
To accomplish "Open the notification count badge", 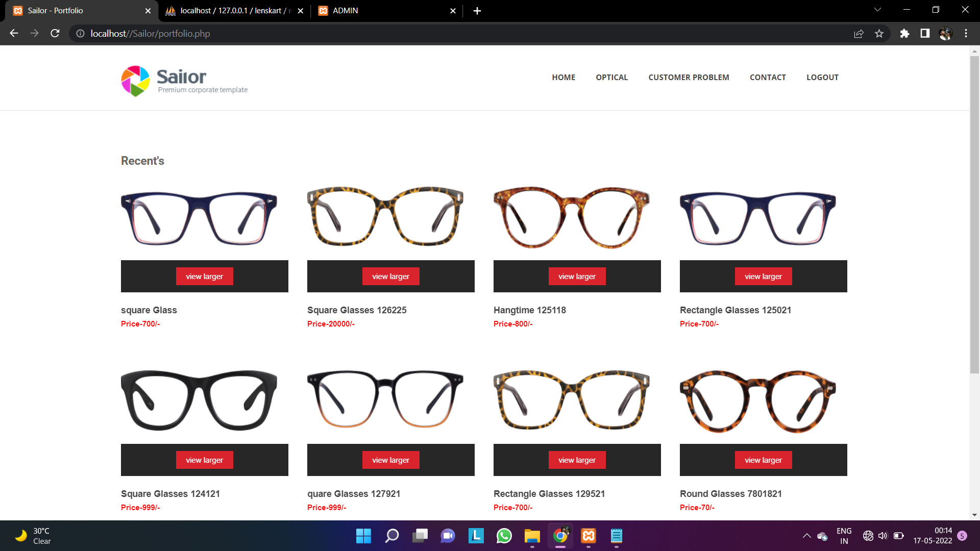I will [x=962, y=536].
